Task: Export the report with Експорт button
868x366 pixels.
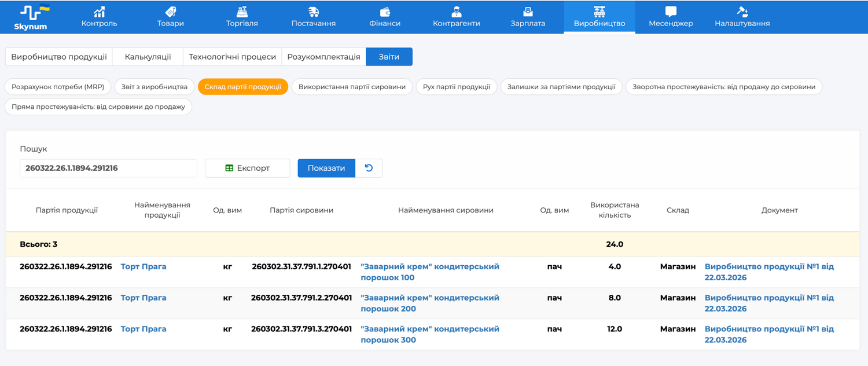Action: pos(247,168)
